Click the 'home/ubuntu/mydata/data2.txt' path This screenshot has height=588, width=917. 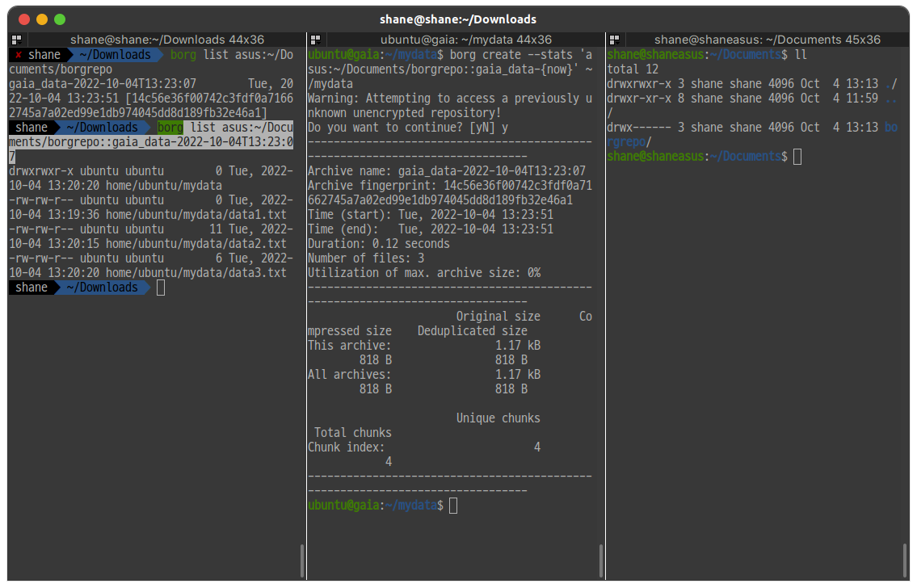click(196, 244)
